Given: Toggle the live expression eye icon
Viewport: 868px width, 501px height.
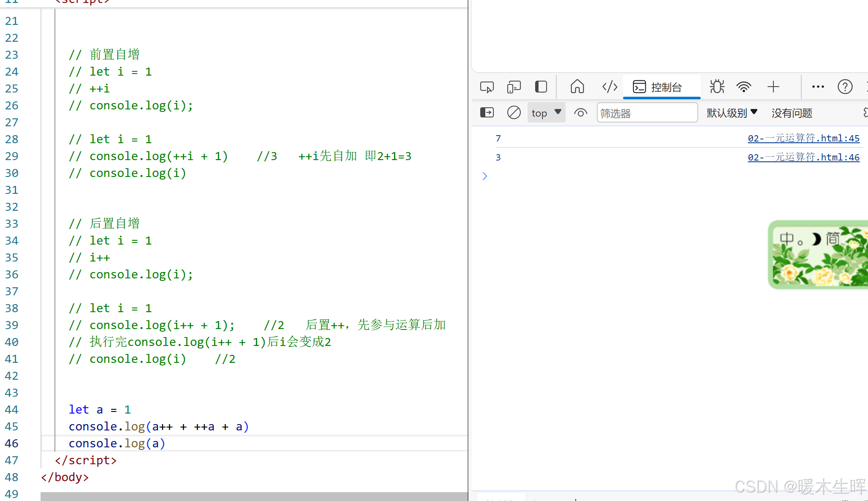Looking at the screenshot, I should pyautogui.click(x=580, y=113).
